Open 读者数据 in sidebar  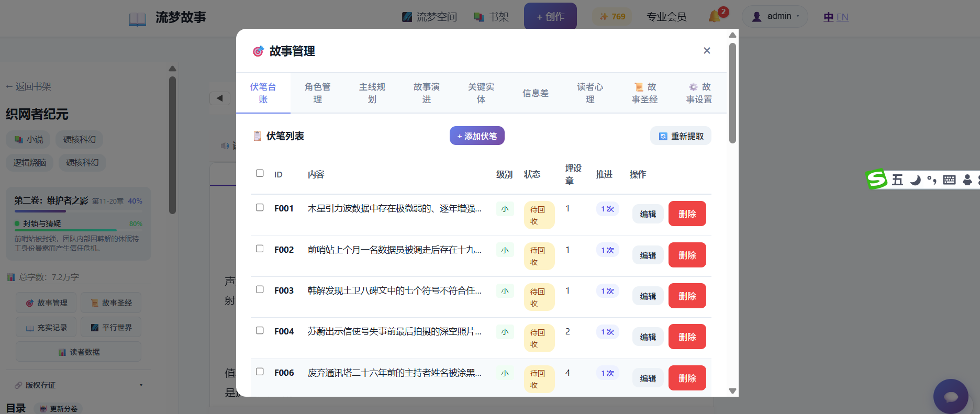[x=79, y=352]
